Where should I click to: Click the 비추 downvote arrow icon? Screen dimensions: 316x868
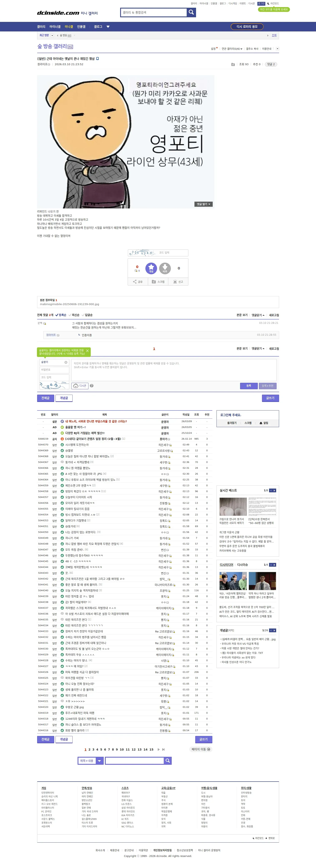tap(165, 268)
